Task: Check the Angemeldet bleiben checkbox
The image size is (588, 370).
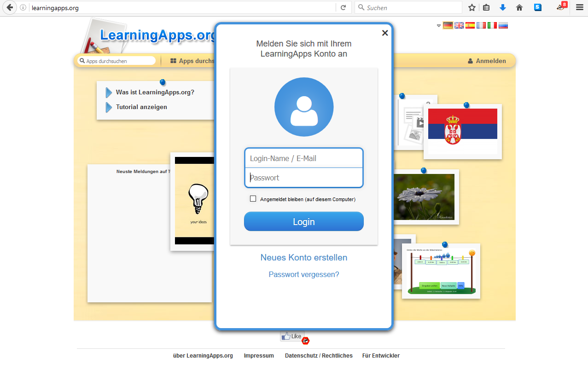Action: click(x=253, y=199)
